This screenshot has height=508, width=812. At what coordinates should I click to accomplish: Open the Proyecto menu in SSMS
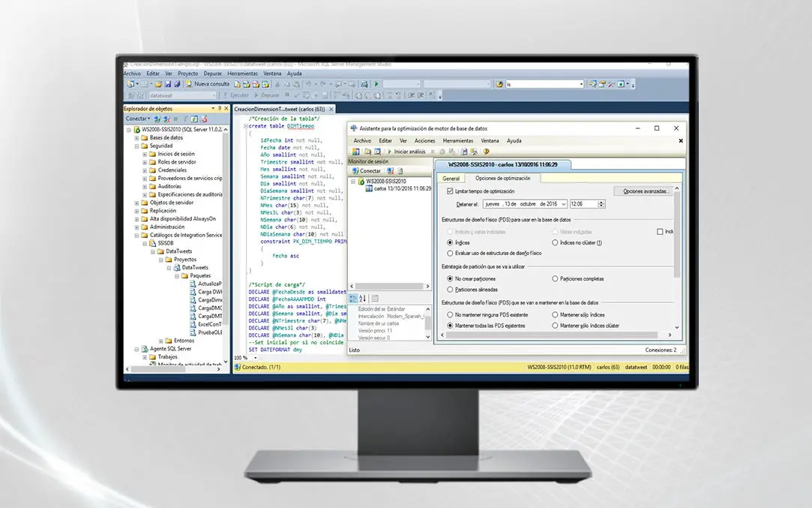tap(188, 74)
